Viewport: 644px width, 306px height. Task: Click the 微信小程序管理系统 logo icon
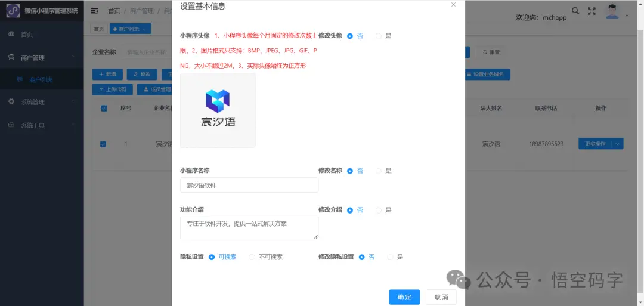[x=13, y=11]
